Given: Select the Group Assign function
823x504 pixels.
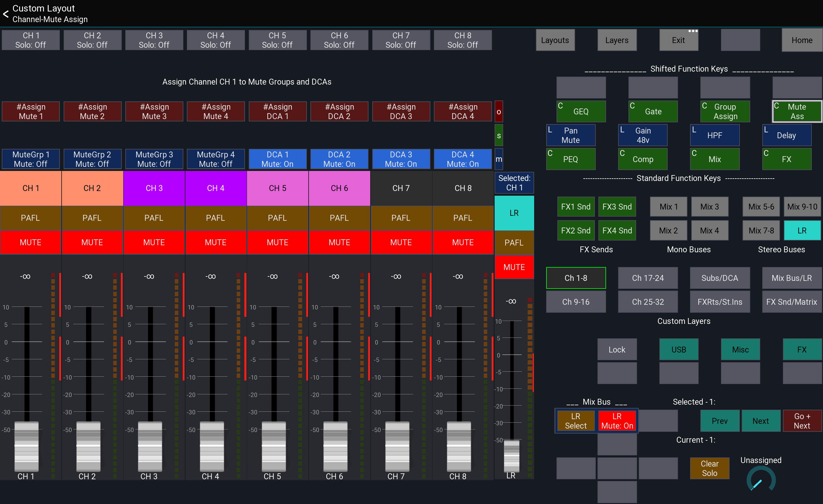Looking at the screenshot, I should point(725,111).
